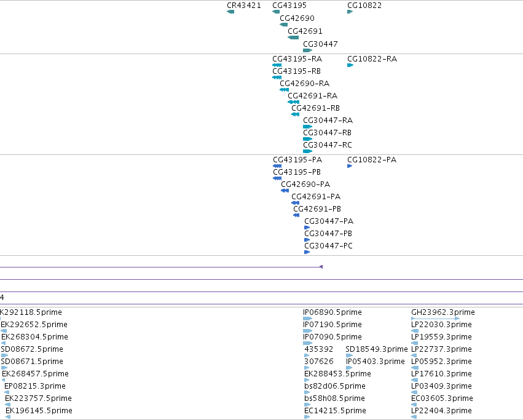Select the CG10822-PA protein arrow
523x420 pixels.
pyautogui.click(x=350, y=166)
